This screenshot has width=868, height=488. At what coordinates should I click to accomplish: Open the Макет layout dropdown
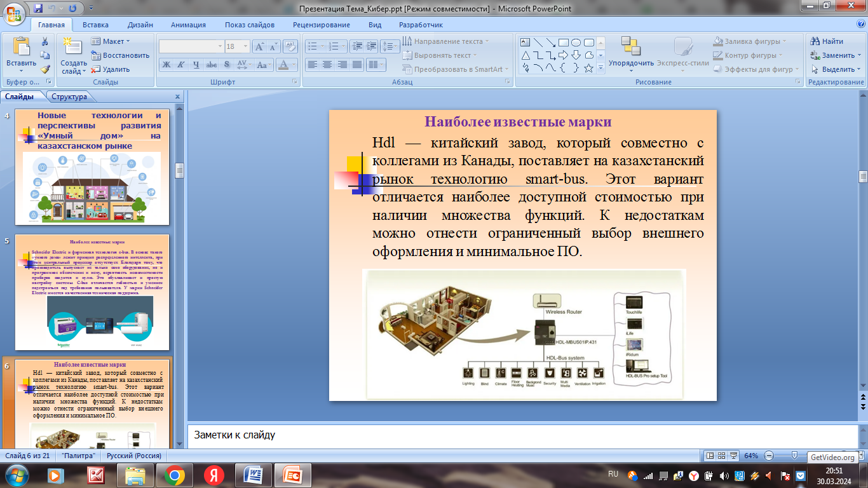[111, 41]
